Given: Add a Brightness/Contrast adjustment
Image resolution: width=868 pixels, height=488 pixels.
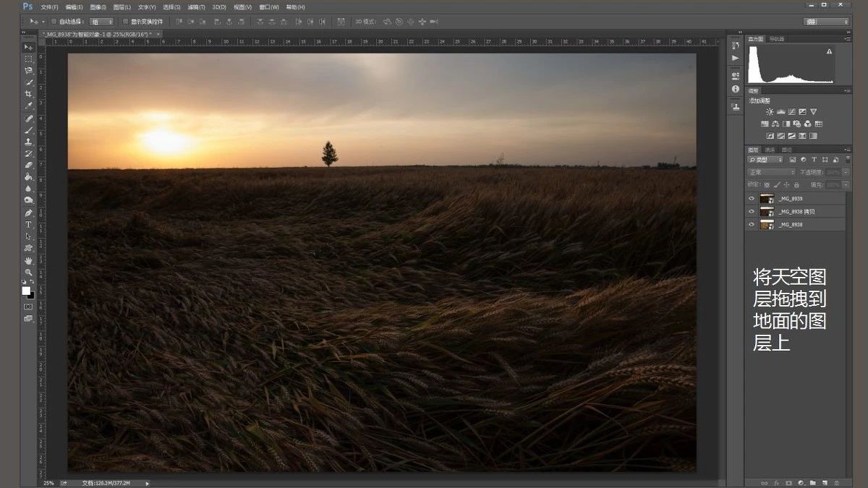Looking at the screenshot, I should pos(770,112).
